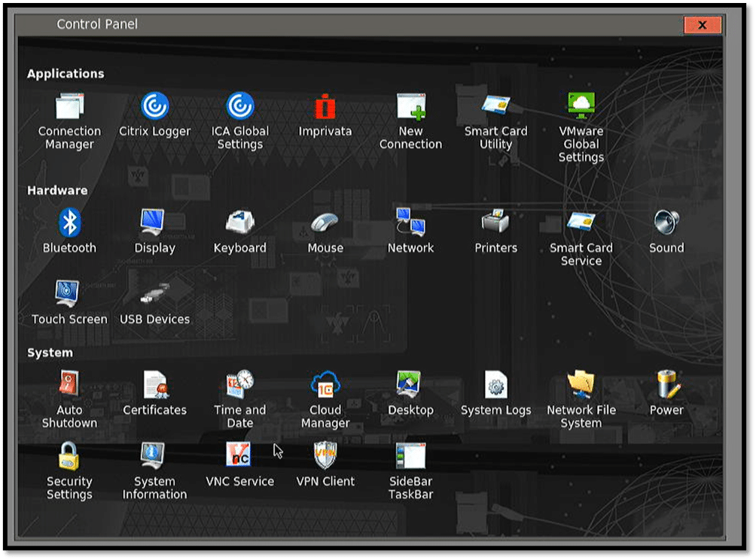Open the Imprivata applet

[325, 114]
